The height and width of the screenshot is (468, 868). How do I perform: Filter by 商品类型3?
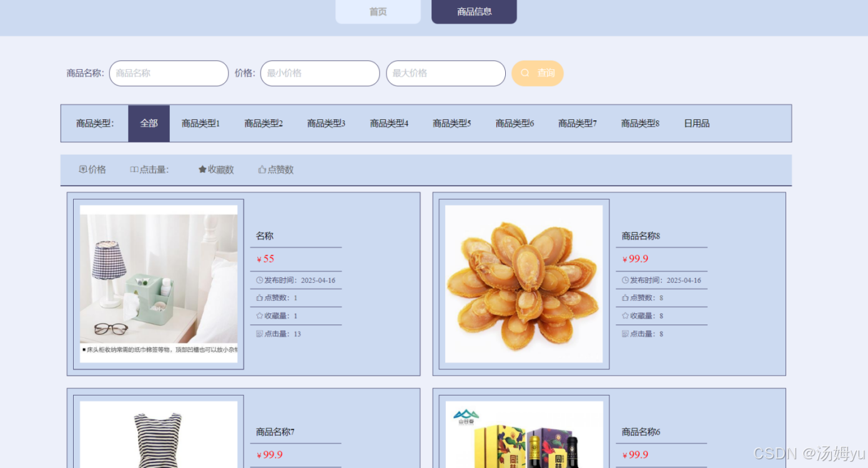point(326,124)
